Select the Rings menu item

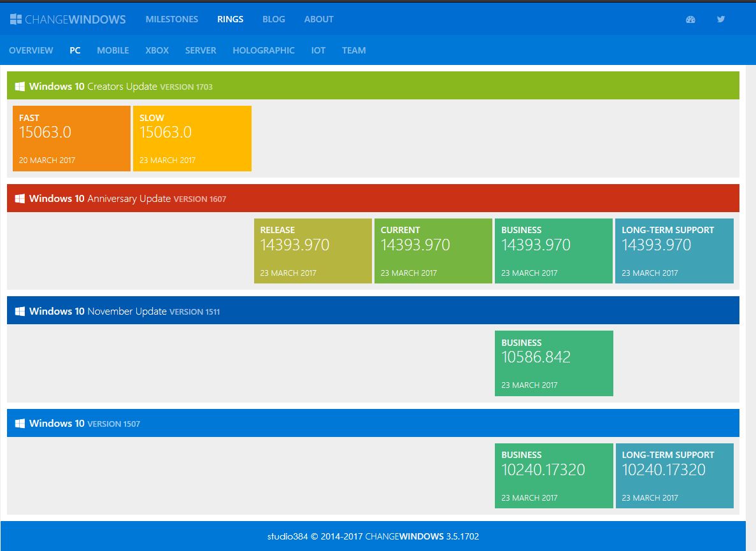(x=230, y=19)
